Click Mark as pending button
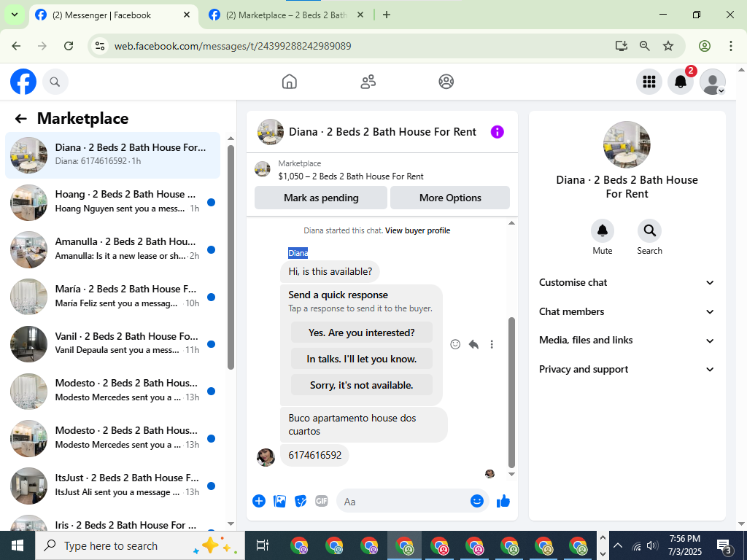 321,198
